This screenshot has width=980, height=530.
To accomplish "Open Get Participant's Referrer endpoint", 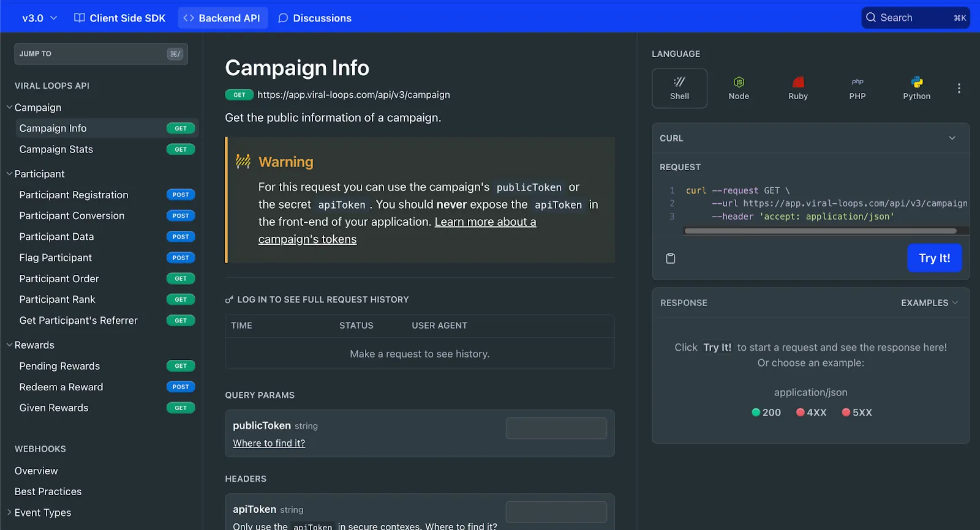I will tap(107, 321).
